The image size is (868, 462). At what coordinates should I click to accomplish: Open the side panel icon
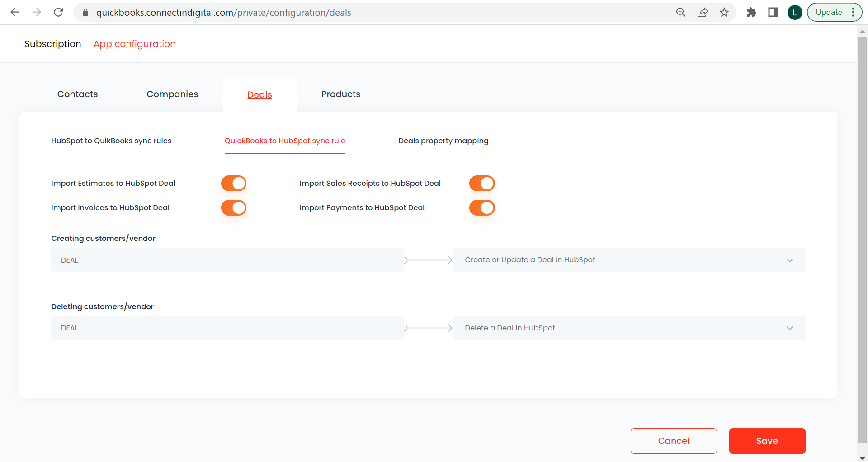[x=773, y=12]
